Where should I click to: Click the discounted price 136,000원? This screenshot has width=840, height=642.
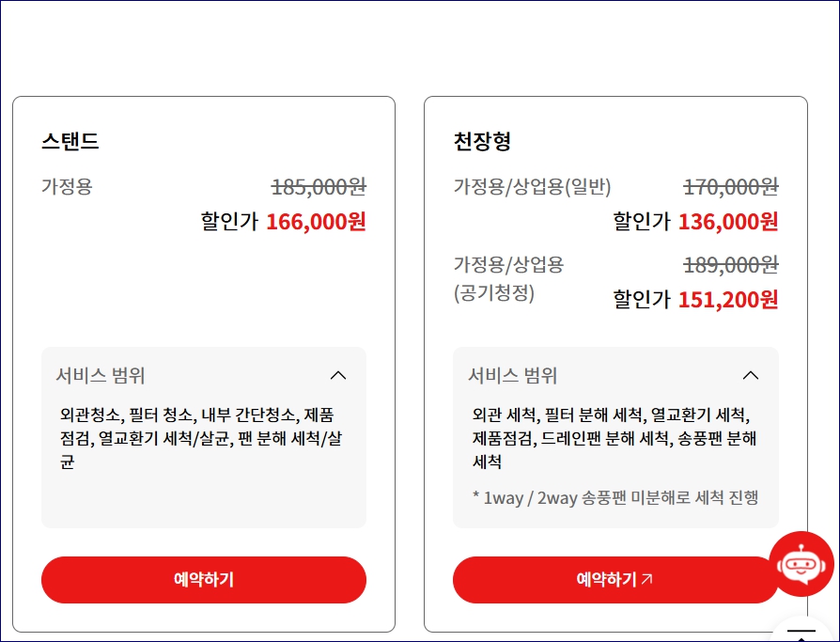[729, 222]
